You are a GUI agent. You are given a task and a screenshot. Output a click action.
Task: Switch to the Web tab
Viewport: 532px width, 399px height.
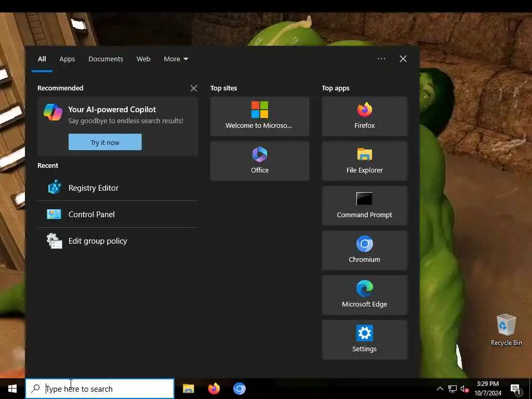[143, 59]
